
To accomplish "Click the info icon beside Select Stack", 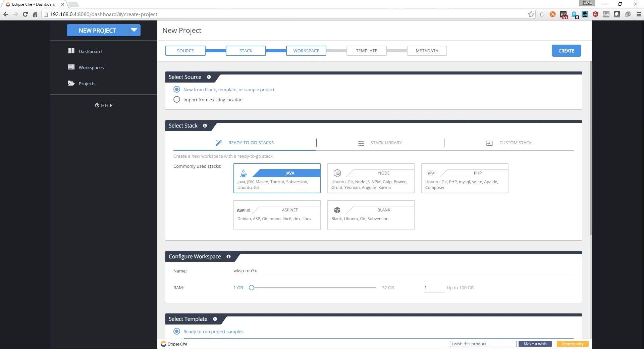I will coord(205,126).
